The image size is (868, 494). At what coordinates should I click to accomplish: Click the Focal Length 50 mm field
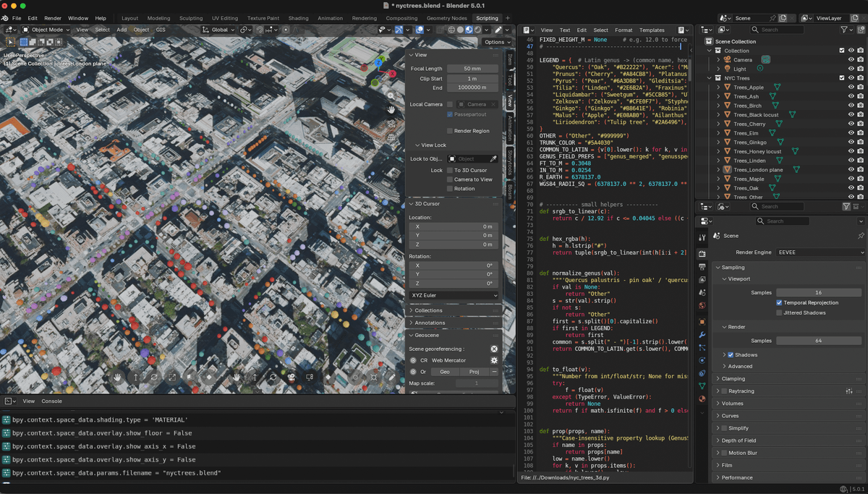click(x=472, y=69)
